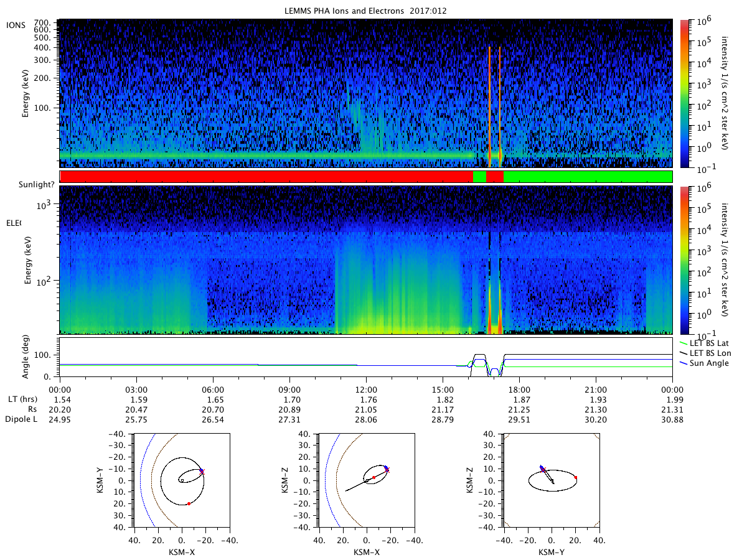Click the long green segment of the sunlight bar
Viewport: 747px width, 560px height.
pyautogui.click(x=588, y=177)
